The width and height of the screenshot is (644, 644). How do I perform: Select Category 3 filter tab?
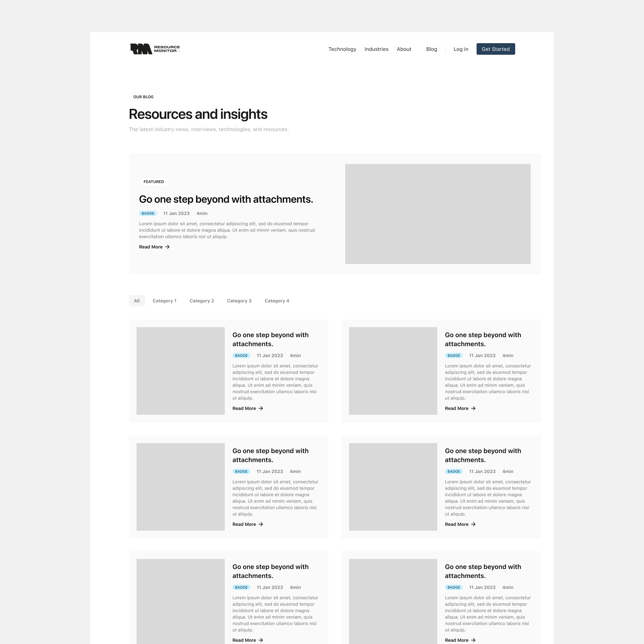tap(240, 301)
